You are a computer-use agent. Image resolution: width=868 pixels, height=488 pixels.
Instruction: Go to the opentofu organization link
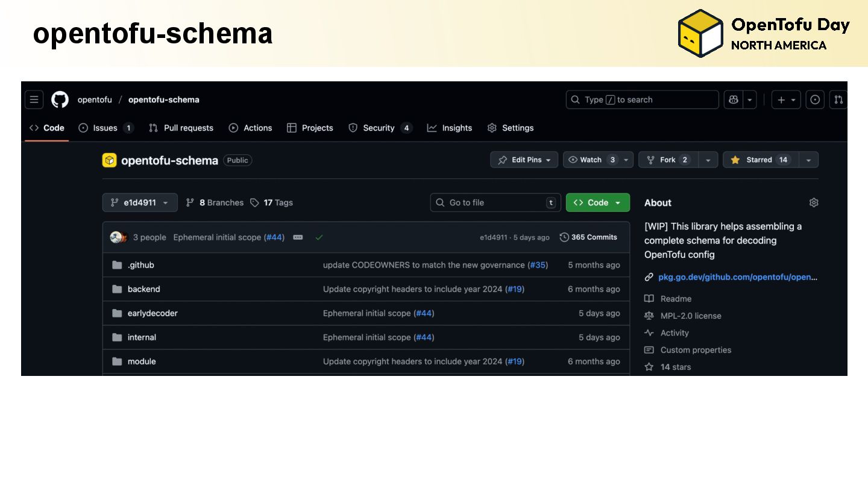tap(95, 99)
